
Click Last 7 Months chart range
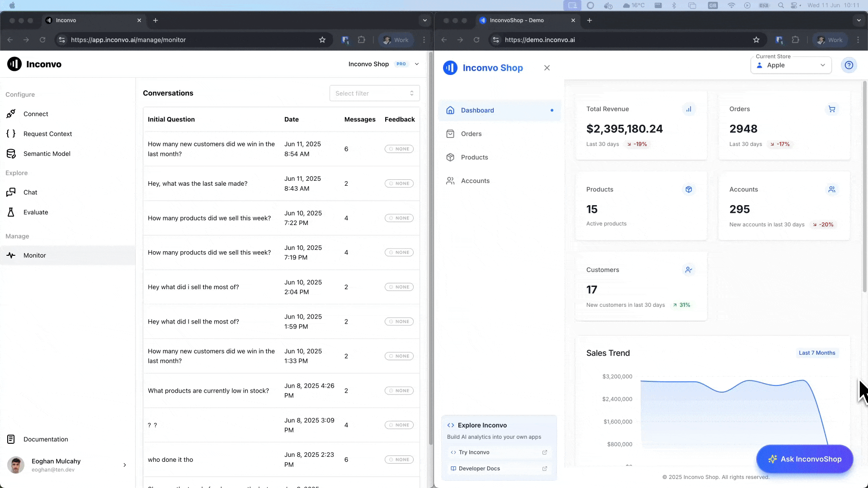click(817, 353)
